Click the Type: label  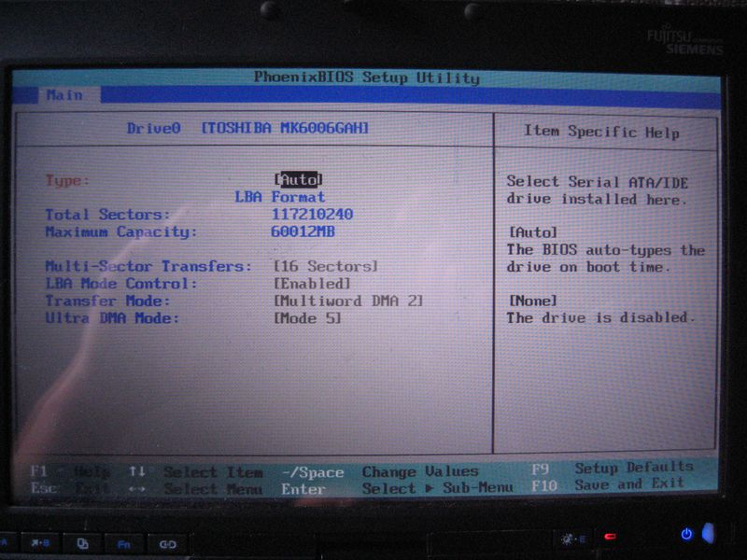(67, 180)
